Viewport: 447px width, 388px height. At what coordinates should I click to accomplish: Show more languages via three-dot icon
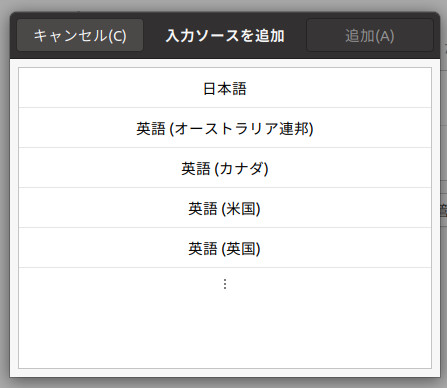pyautogui.click(x=225, y=284)
